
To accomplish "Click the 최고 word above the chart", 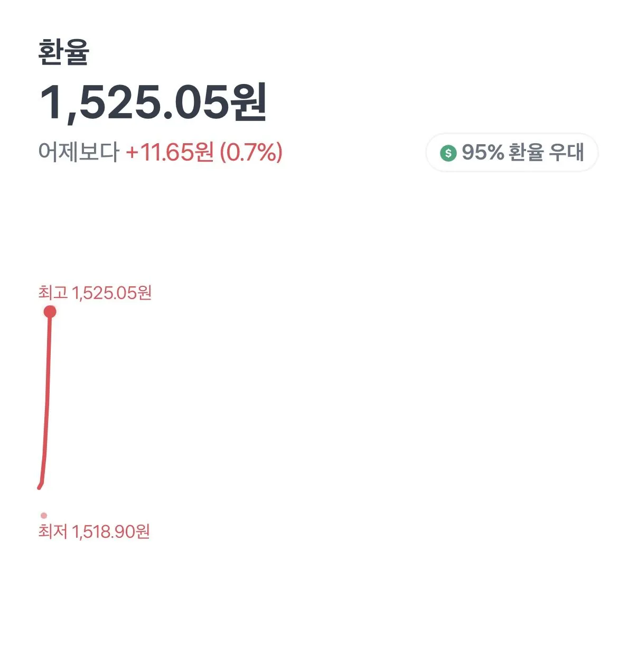I will tap(53, 292).
